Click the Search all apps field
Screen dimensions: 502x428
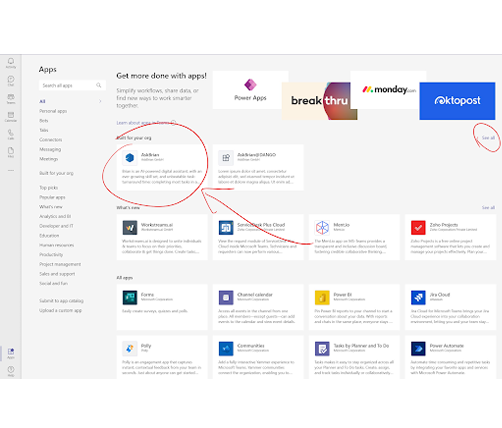72,85
